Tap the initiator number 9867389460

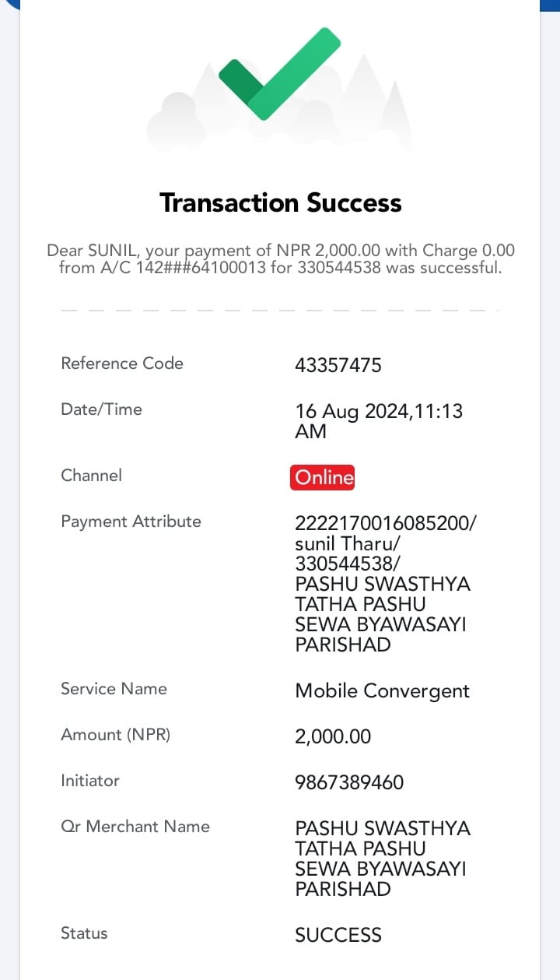[x=349, y=782]
